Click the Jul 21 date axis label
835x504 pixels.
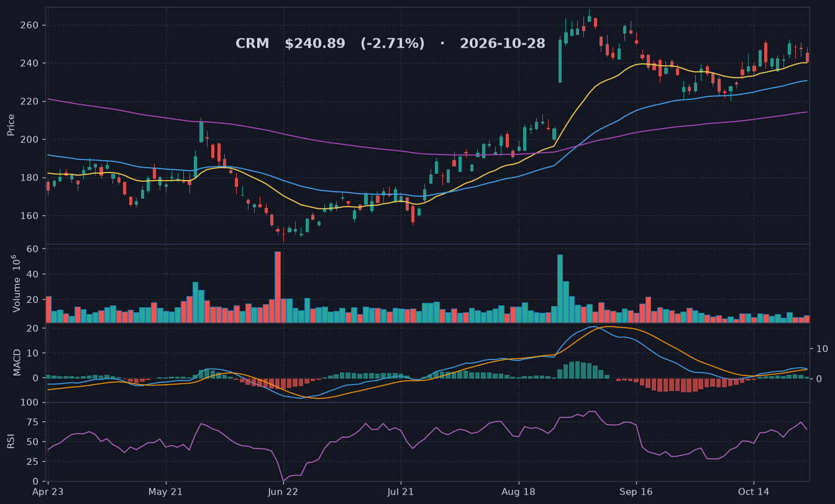(401, 492)
